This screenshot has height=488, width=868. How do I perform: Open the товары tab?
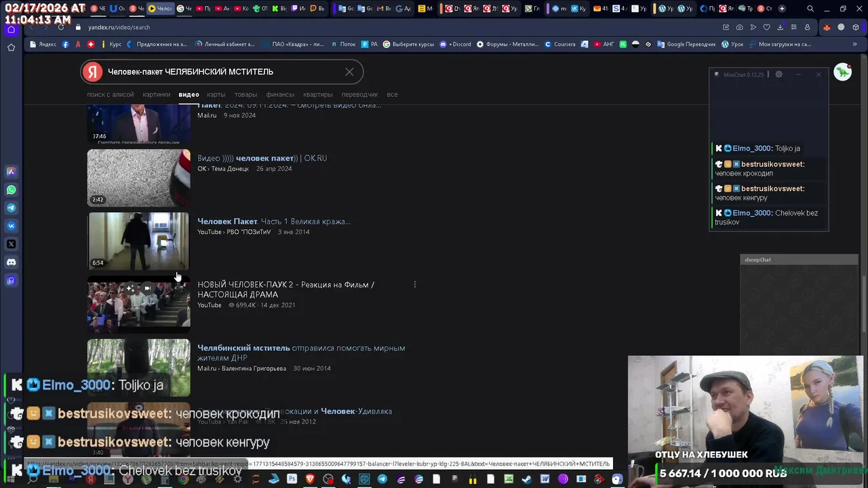[x=245, y=94]
